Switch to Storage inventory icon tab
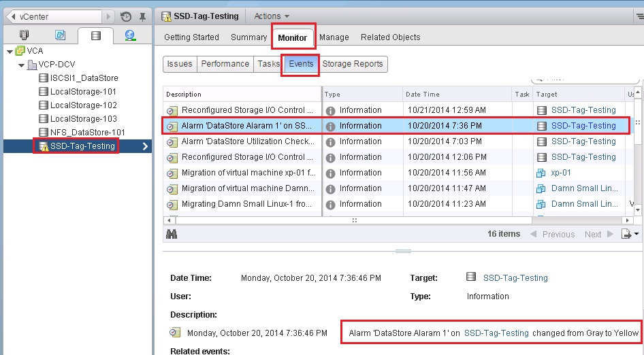The height and width of the screenshot is (355, 644). coord(96,36)
